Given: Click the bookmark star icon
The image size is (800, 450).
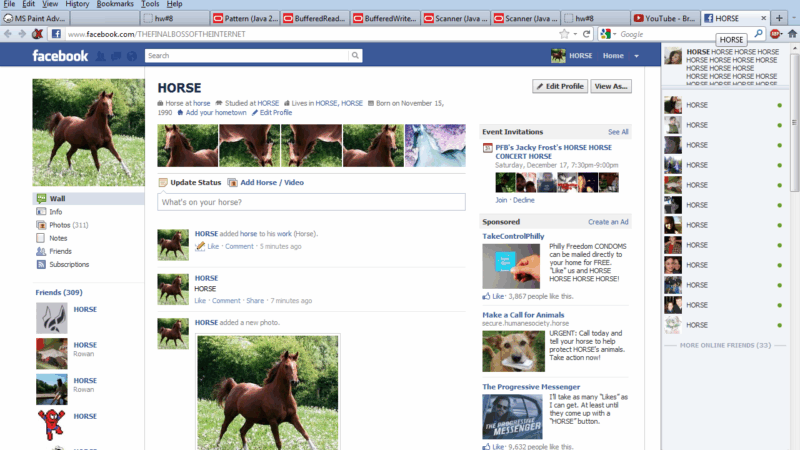Looking at the screenshot, I should [564, 34].
